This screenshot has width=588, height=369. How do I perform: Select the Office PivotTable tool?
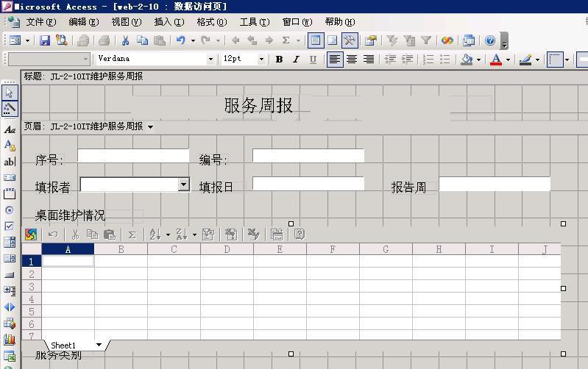pos(10,323)
